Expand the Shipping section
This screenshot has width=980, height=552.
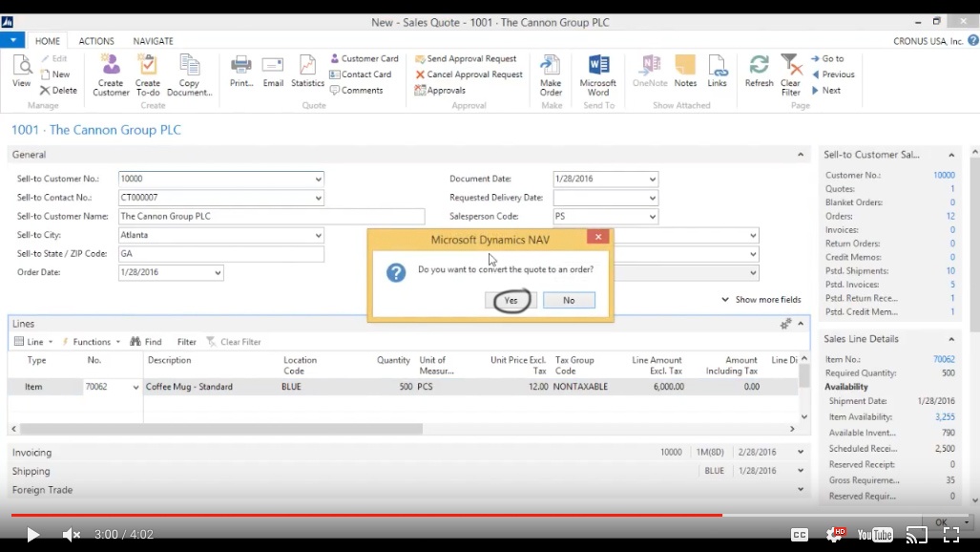[801, 471]
